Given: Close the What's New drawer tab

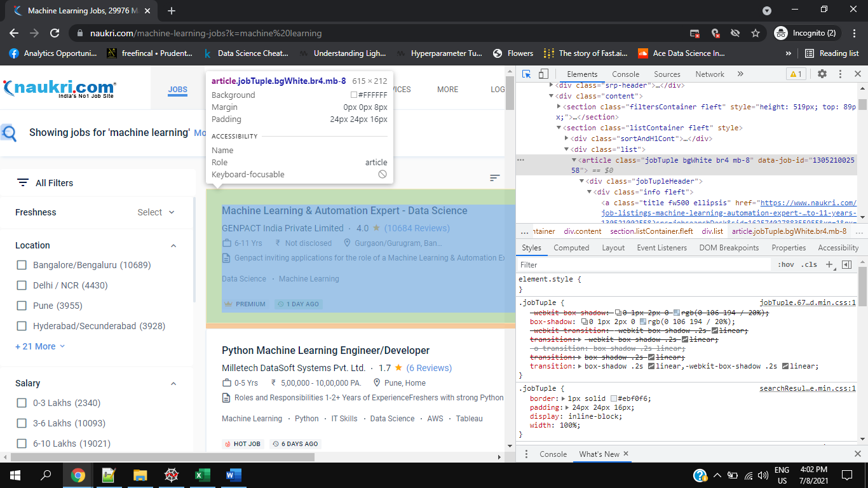Looking at the screenshot, I should coord(626,454).
